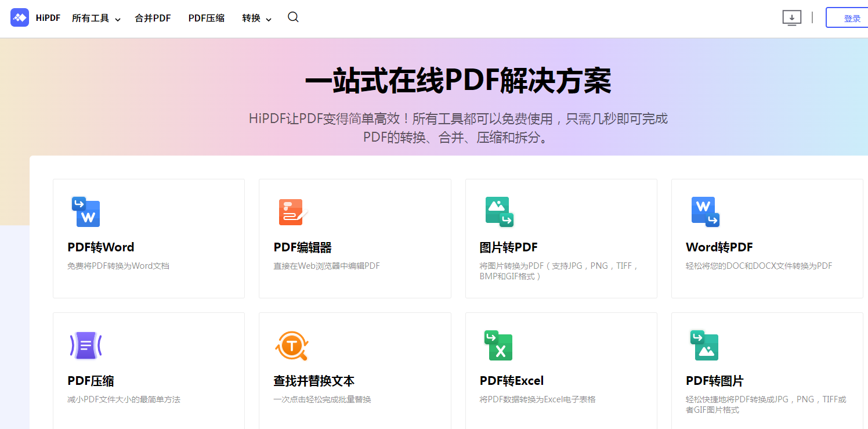Select the Word转PDF blue icon

click(705, 211)
